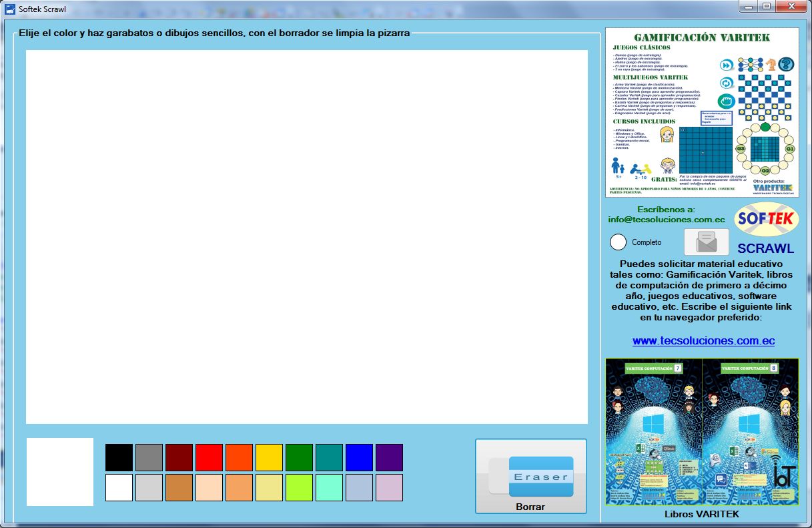812x528 pixels.
Task: Pick the dark green color swatch
Action: click(300, 457)
